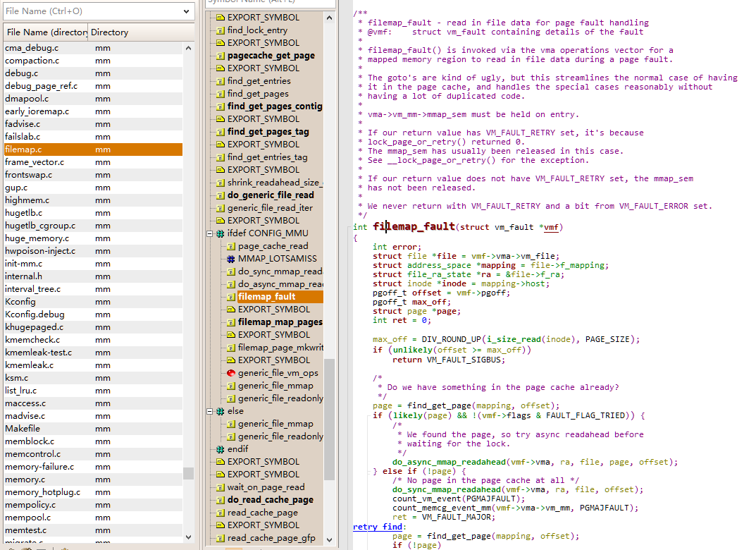Click the file list vertical scrollbar thumb

[x=189, y=473]
